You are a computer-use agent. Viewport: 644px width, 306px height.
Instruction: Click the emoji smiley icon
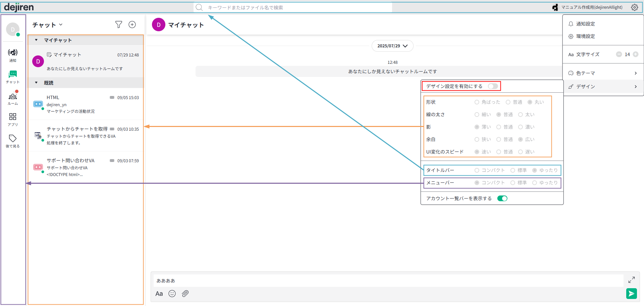(x=172, y=294)
